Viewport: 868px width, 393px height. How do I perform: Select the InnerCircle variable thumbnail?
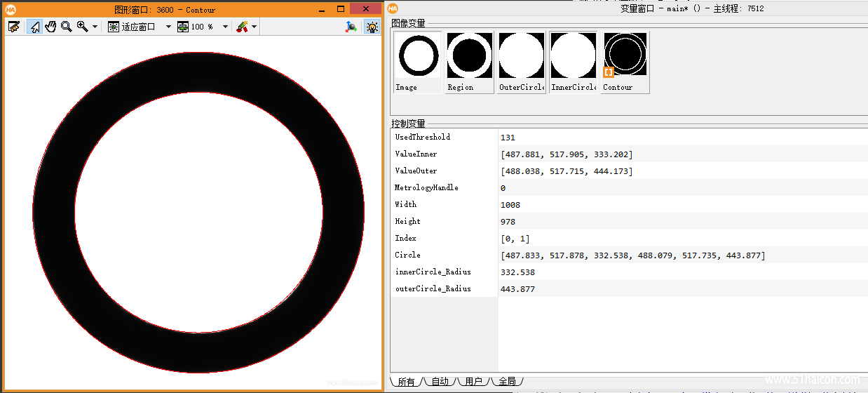coord(574,62)
